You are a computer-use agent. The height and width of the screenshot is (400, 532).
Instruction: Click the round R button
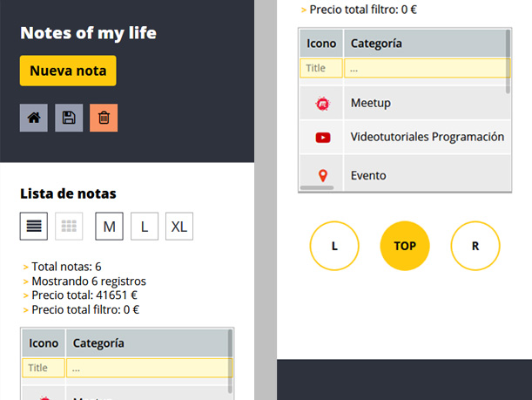pyautogui.click(x=475, y=246)
